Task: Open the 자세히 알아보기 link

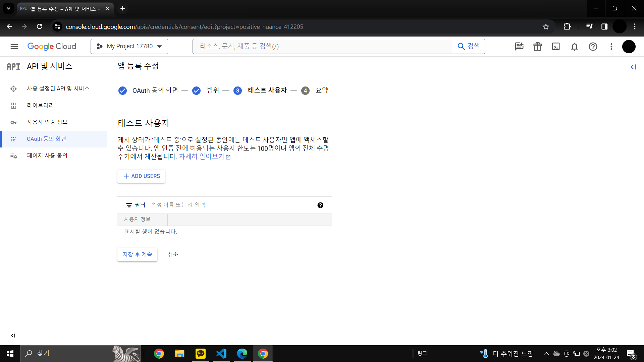Action: [x=201, y=157]
